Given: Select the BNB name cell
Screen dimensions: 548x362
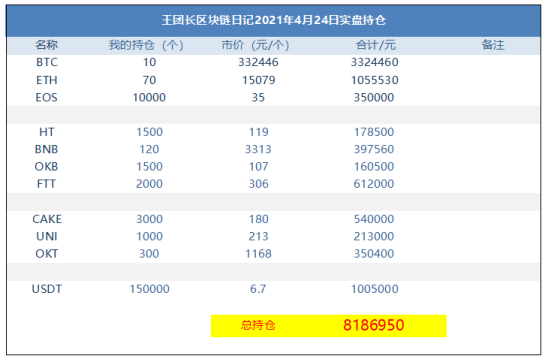Looking at the screenshot, I should click(46, 149).
